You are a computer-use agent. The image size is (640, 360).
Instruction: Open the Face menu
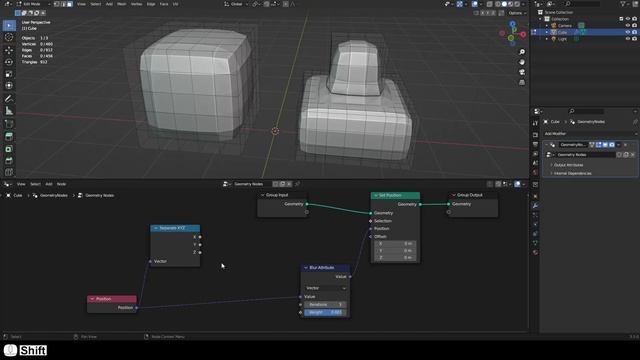tap(164, 4)
